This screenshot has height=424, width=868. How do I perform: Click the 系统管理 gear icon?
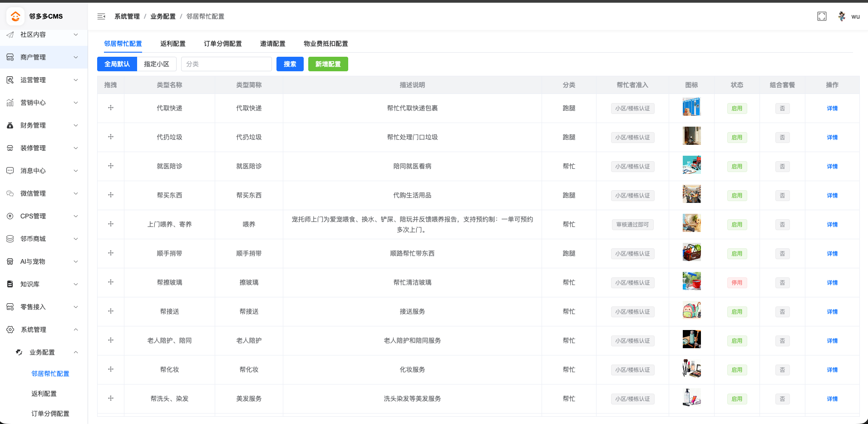[x=10, y=330]
